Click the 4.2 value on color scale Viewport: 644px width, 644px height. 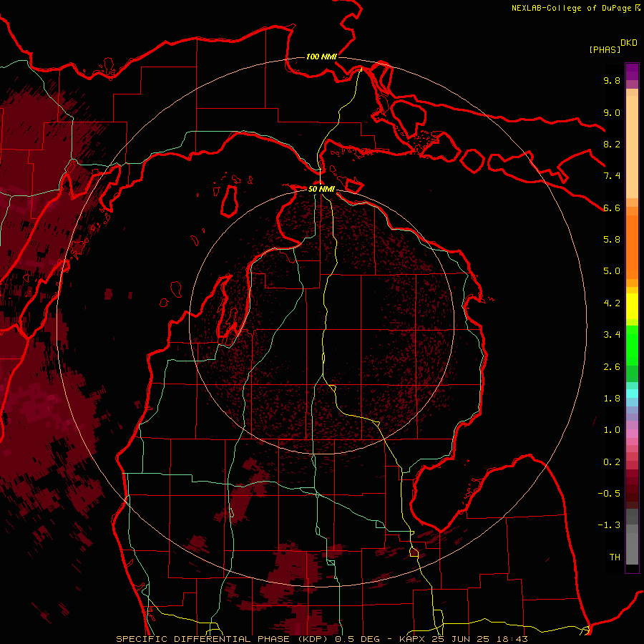coord(612,303)
